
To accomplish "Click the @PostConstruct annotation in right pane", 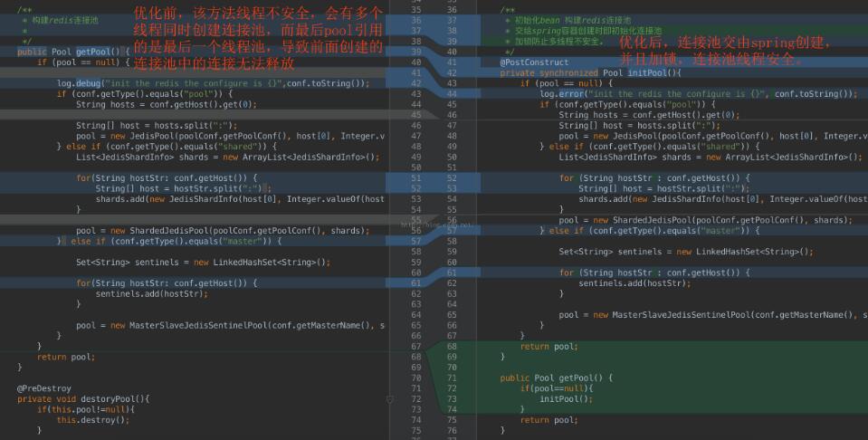I will coord(534,62).
